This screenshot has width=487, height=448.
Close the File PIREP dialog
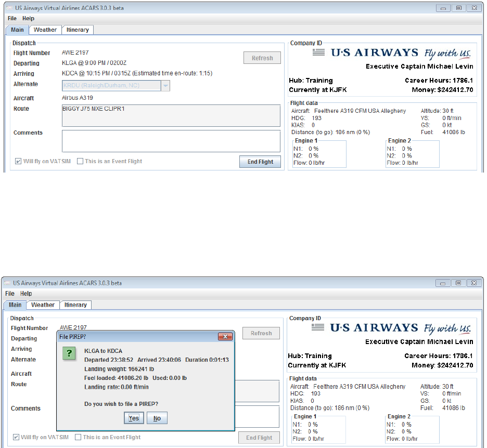pyautogui.click(x=225, y=337)
